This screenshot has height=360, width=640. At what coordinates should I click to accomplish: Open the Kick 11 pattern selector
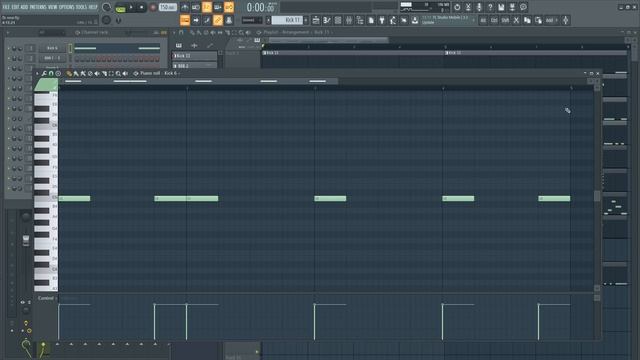coord(287,20)
